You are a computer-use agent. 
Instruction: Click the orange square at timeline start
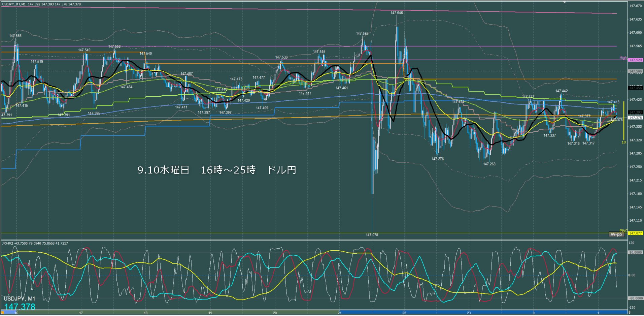3,313
